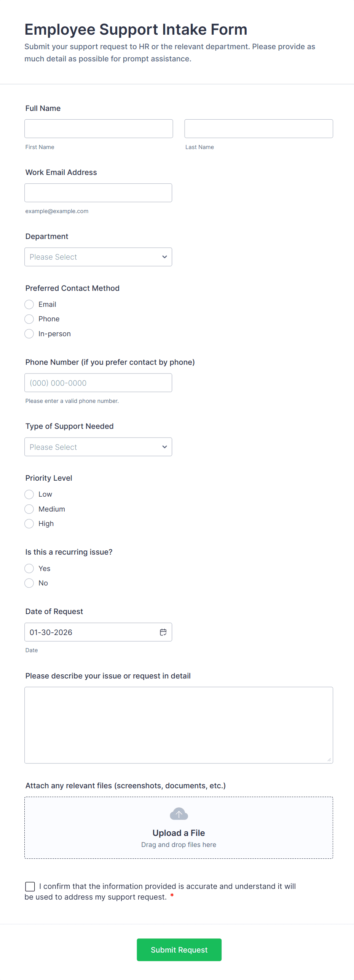Open the Type of Support Needed dropdown
Image resolution: width=354 pixels, height=980 pixels.
point(98,446)
